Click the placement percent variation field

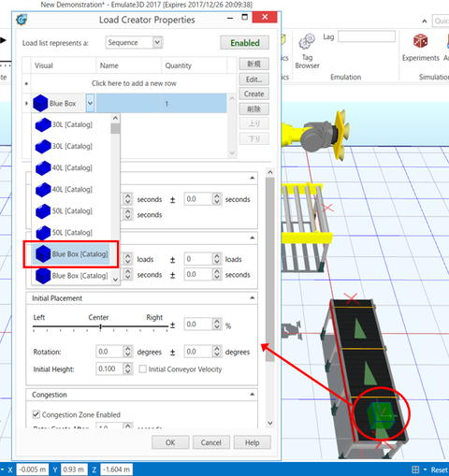click(198, 325)
